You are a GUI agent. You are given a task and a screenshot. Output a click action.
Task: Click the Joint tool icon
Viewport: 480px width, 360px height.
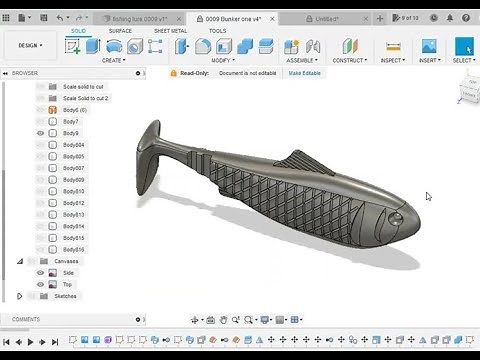(313, 46)
